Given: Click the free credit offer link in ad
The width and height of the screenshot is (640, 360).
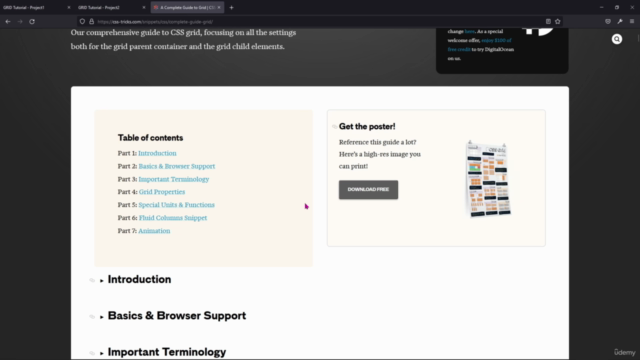Looking at the screenshot, I should pyautogui.click(x=479, y=45).
